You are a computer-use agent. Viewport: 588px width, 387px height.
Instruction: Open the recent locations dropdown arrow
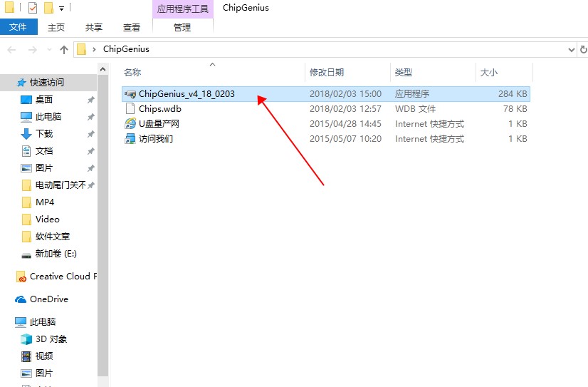[x=49, y=50]
